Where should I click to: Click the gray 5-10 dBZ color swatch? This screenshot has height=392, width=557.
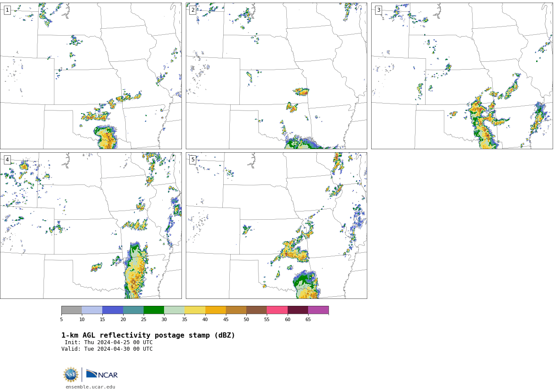tap(71, 310)
